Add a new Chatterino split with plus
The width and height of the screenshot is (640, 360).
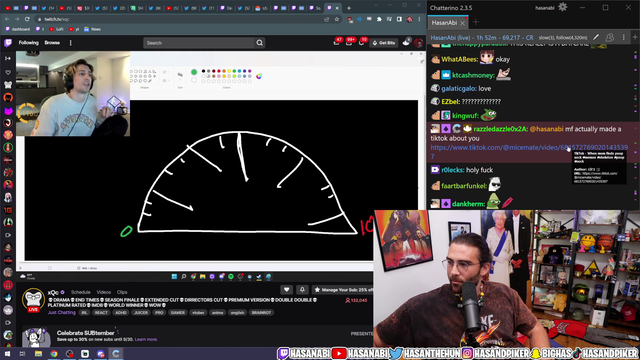point(635,37)
